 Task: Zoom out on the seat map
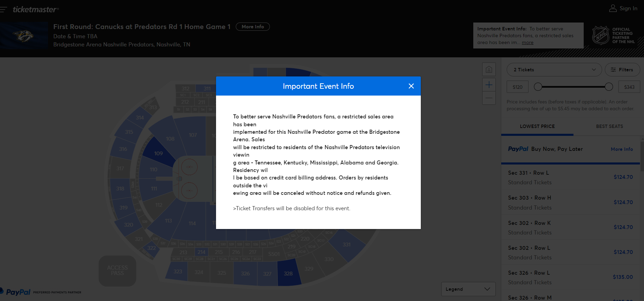(489, 98)
